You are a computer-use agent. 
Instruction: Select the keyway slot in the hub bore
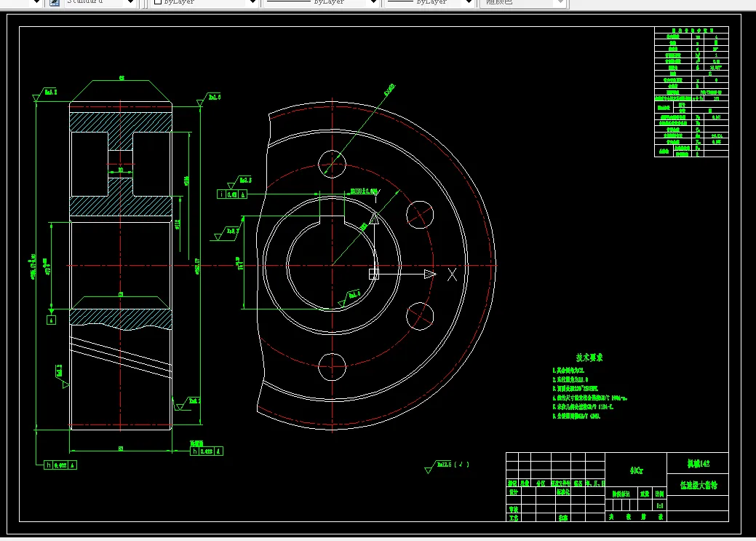coord(333,219)
